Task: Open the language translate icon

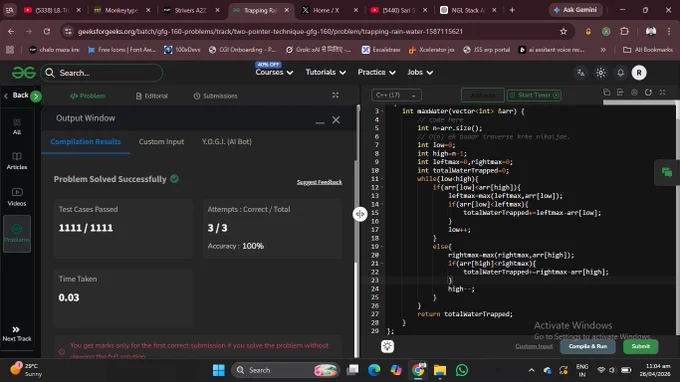Action: click(x=581, y=73)
